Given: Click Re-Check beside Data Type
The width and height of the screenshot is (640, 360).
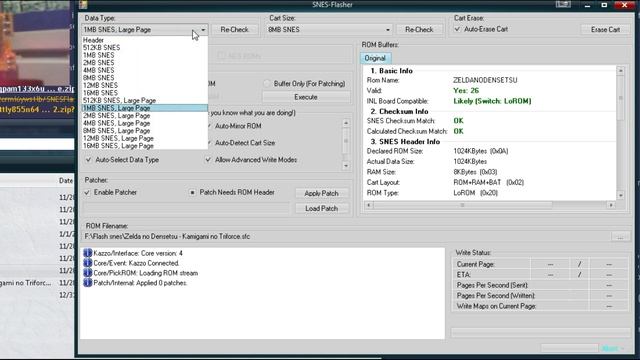Looking at the screenshot, I should (x=234, y=30).
